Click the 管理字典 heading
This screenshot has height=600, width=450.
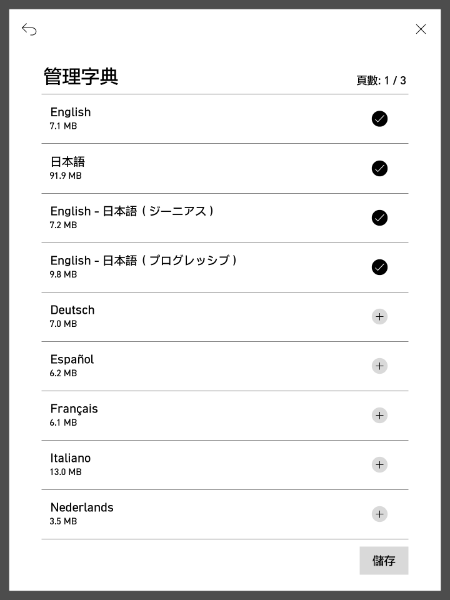[x=81, y=76]
